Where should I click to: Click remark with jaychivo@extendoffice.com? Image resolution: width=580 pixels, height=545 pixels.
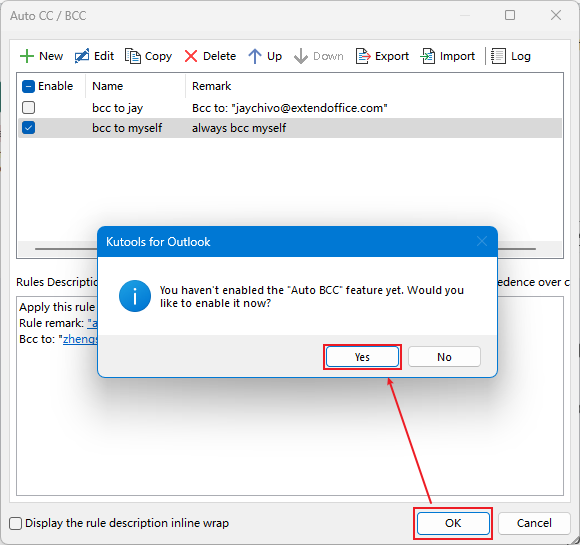[289, 108]
